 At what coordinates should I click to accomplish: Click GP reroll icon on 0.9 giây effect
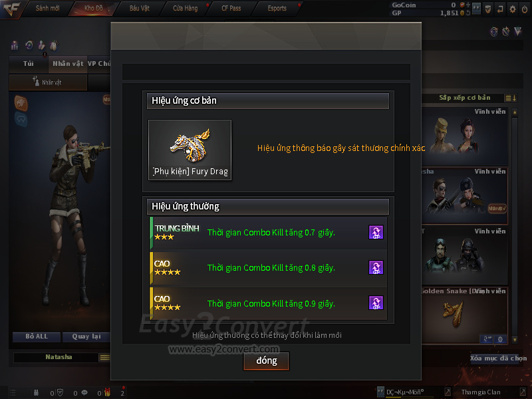(x=376, y=303)
